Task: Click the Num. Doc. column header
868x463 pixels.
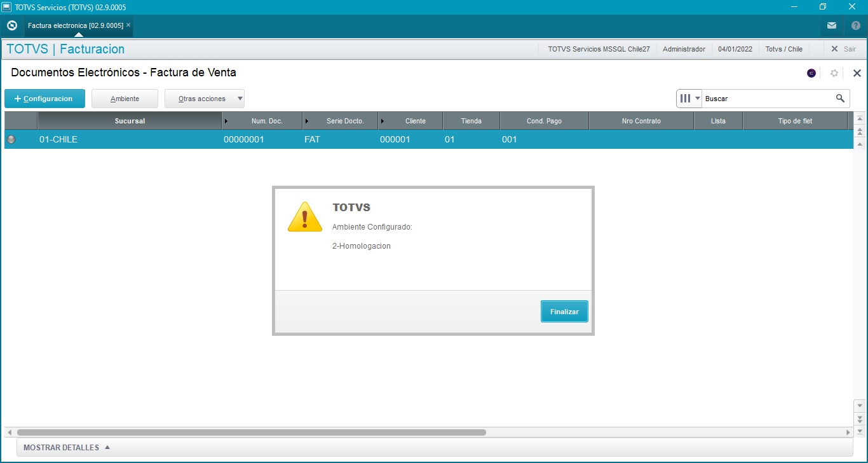Action: pyautogui.click(x=262, y=121)
